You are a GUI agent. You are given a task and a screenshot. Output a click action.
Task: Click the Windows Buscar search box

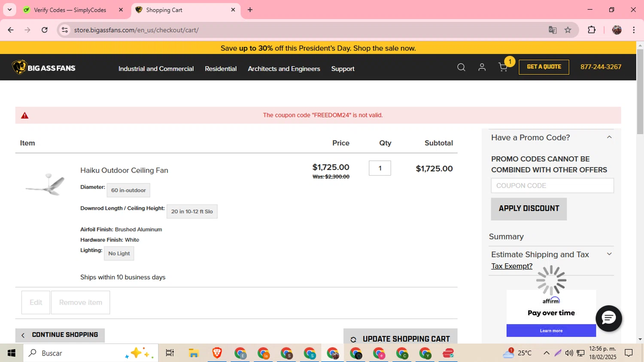coord(90,353)
